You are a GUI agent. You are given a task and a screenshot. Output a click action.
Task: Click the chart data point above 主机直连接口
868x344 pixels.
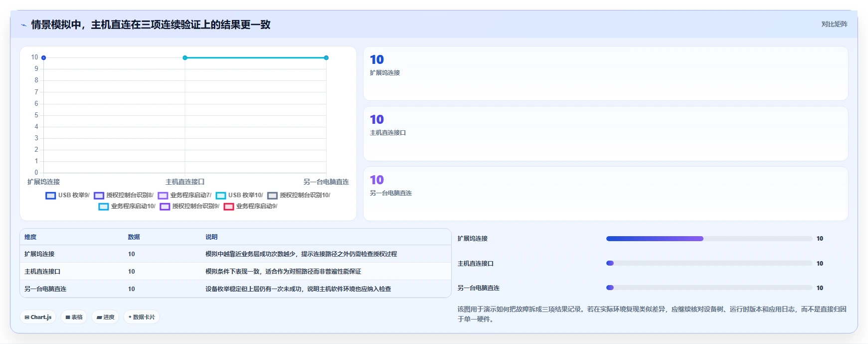click(185, 58)
